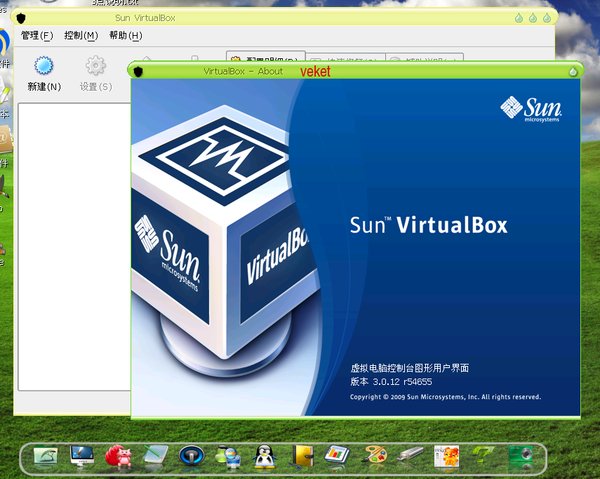
Task: Switch to the 配置明细(D) details tab
Action: point(266,57)
